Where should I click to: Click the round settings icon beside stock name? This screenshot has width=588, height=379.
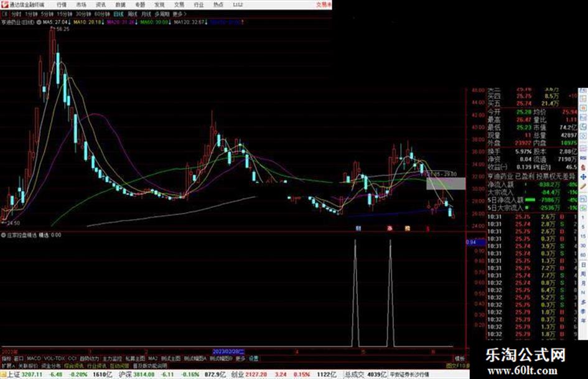coord(39,22)
